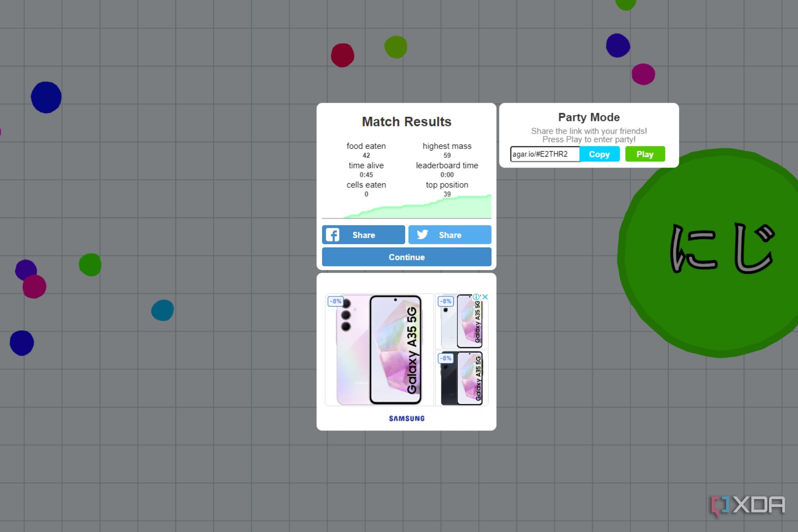This screenshot has width=798, height=532.
Task: Click the Samsung logo in the ad
Action: (x=407, y=418)
